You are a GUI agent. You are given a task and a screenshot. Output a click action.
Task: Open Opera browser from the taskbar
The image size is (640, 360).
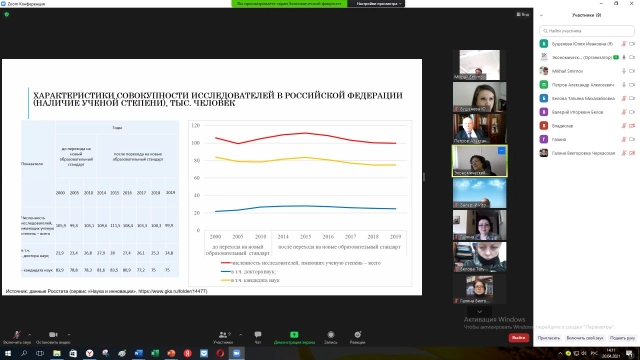(220, 353)
